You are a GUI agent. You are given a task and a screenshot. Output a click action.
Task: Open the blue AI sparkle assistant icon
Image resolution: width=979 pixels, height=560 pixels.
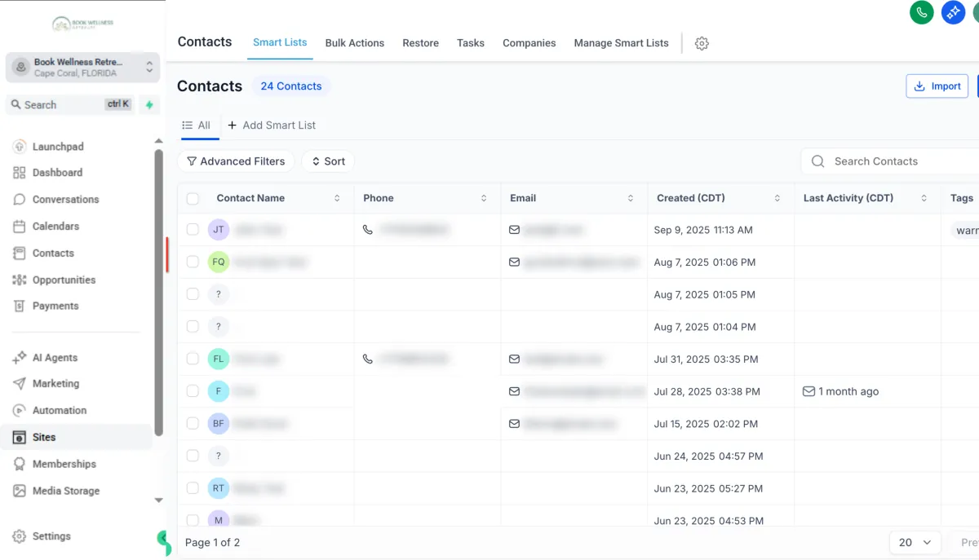pos(953,12)
